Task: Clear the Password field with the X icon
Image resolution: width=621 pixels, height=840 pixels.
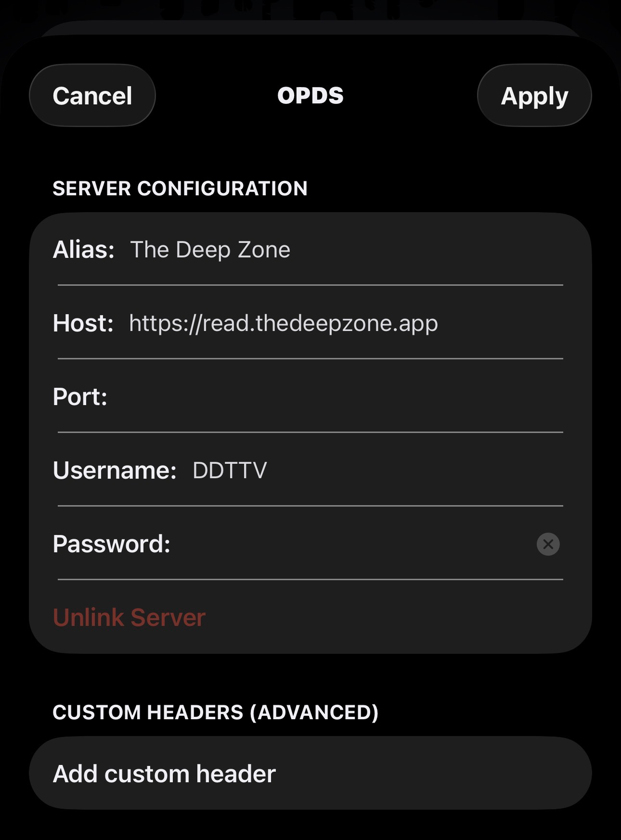Action: click(548, 544)
